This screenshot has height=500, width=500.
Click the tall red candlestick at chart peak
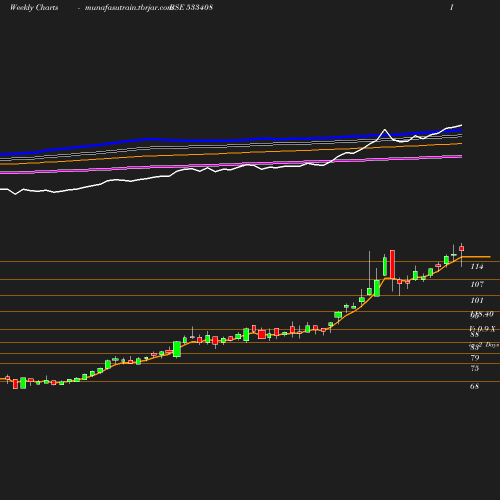[392, 264]
